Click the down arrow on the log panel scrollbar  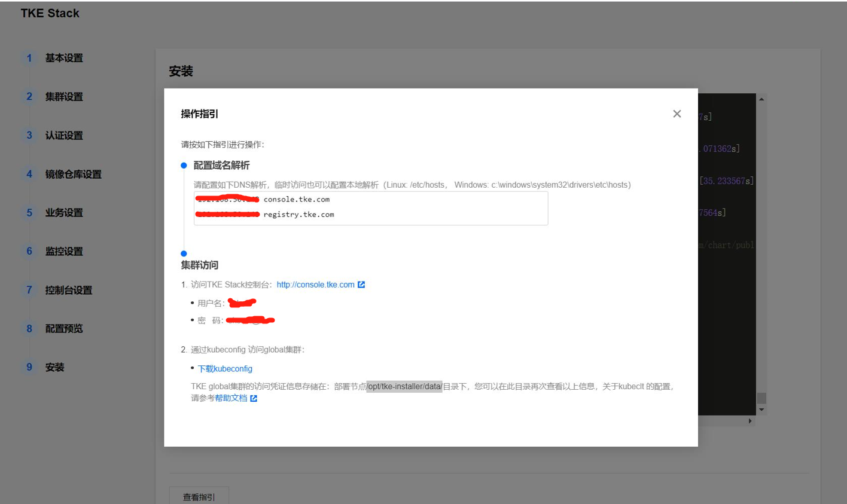[x=761, y=410]
